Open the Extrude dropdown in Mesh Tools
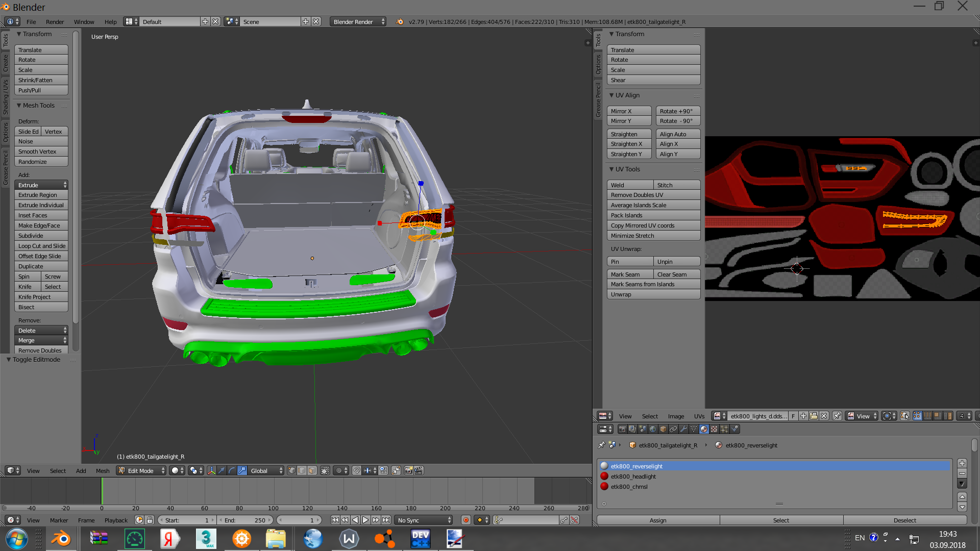Viewport: 980px width, 551px height. [41, 185]
